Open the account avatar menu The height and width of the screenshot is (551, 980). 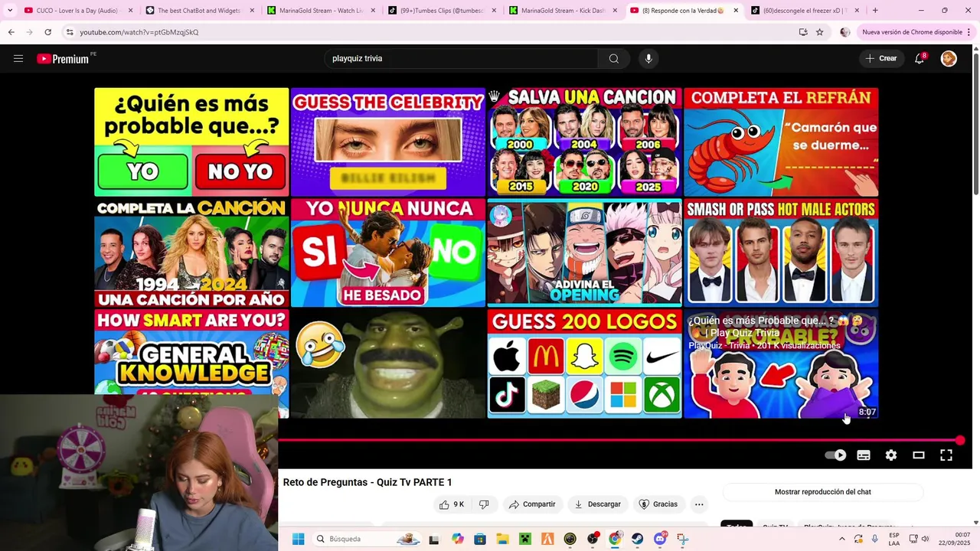tap(949, 58)
